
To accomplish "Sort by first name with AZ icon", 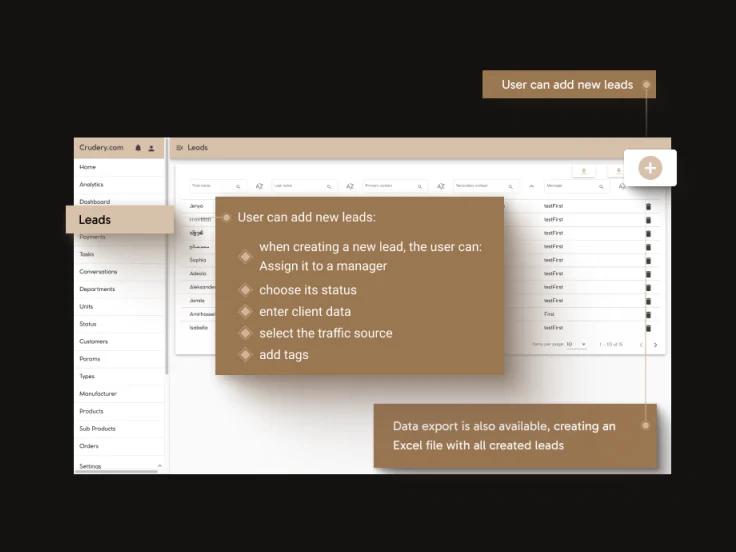I will click(259, 186).
